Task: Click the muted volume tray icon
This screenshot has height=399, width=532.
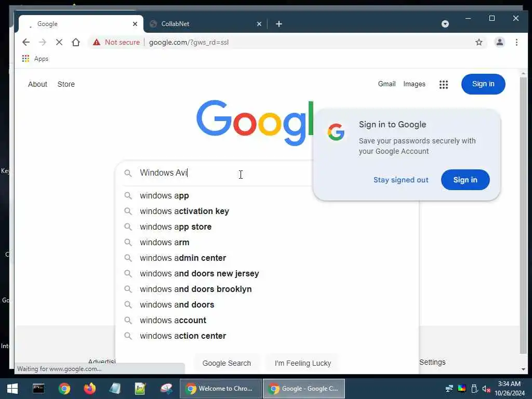Action: [x=486, y=389]
